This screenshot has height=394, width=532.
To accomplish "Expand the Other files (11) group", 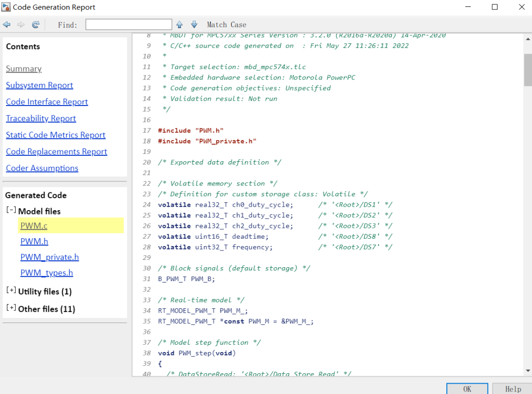I will coord(11,308).
